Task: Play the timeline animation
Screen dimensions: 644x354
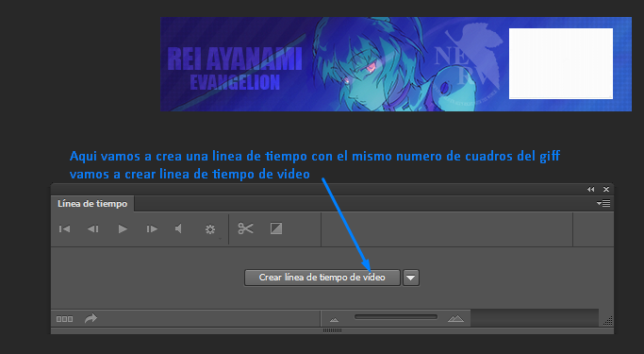Action: 123,229
